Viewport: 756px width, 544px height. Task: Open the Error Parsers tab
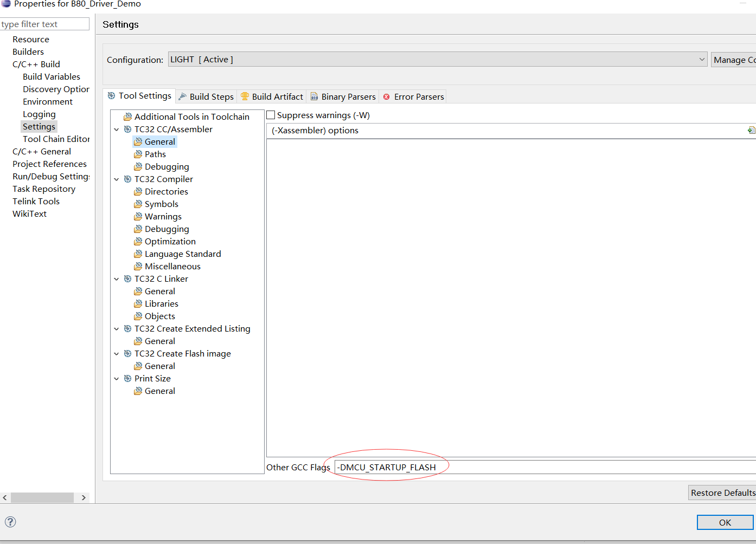(413, 96)
